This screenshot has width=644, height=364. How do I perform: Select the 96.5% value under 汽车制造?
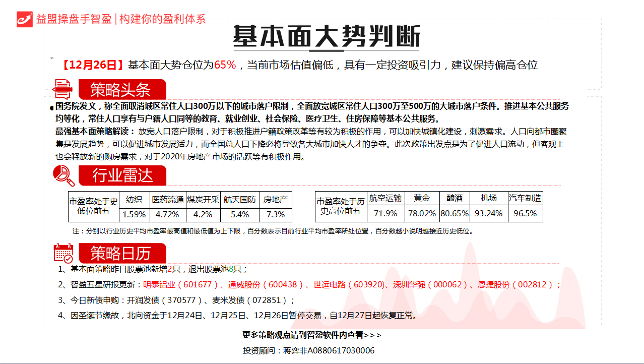click(525, 213)
